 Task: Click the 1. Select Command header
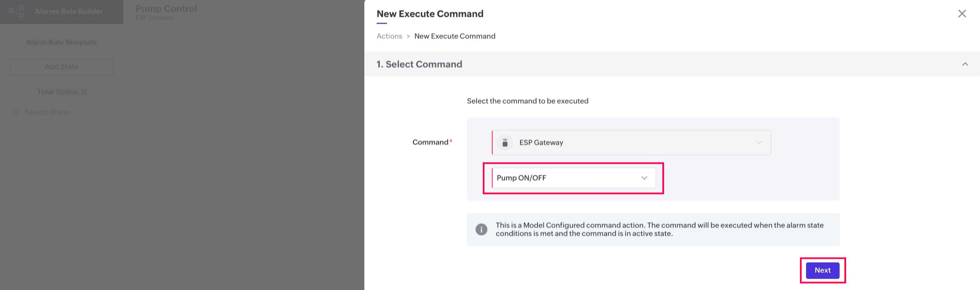click(x=419, y=64)
